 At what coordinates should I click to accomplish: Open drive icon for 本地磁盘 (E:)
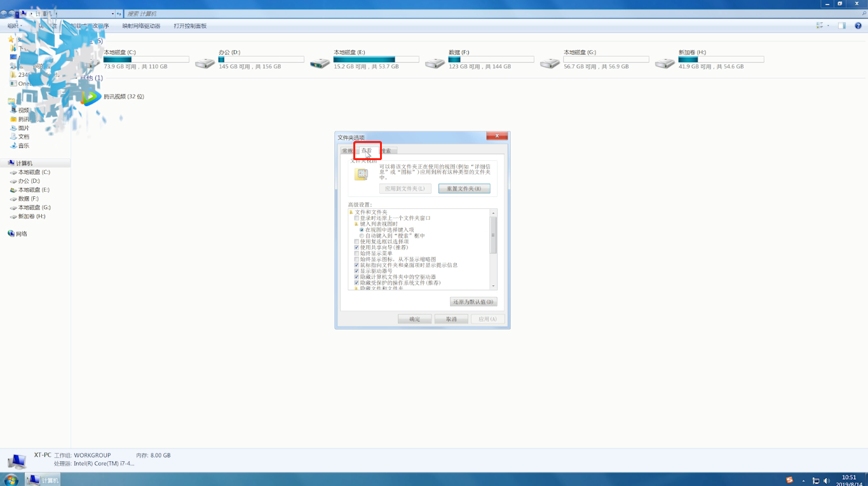[320, 63]
